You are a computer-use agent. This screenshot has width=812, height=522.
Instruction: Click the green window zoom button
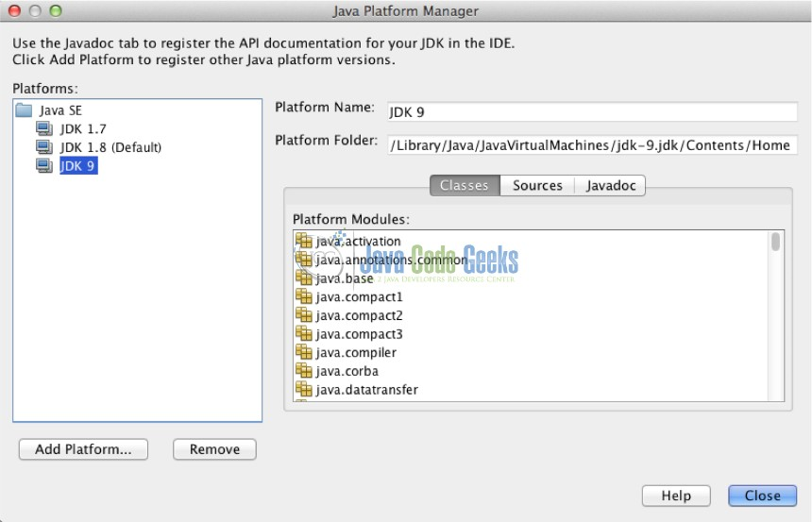(56, 10)
